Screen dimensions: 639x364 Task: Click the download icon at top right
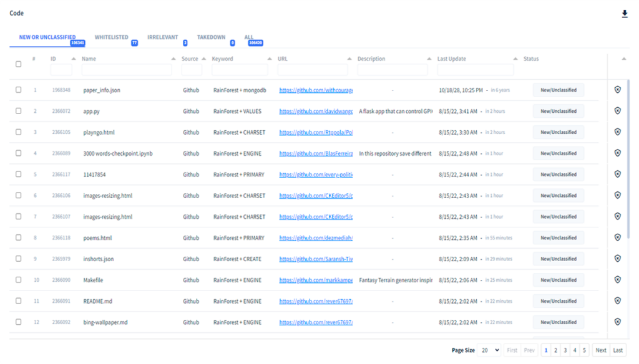pyautogui.click(x=625, y=14)
